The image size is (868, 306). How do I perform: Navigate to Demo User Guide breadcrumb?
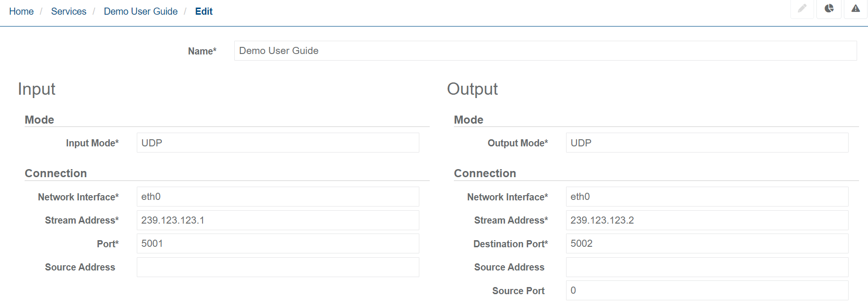tap(141, 11)
